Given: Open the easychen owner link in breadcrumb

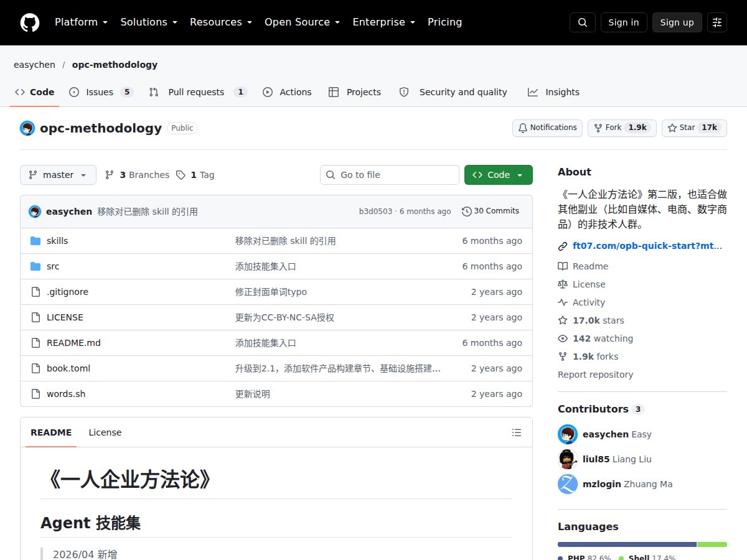Looking at the screenshot, I should coord(34,65).
